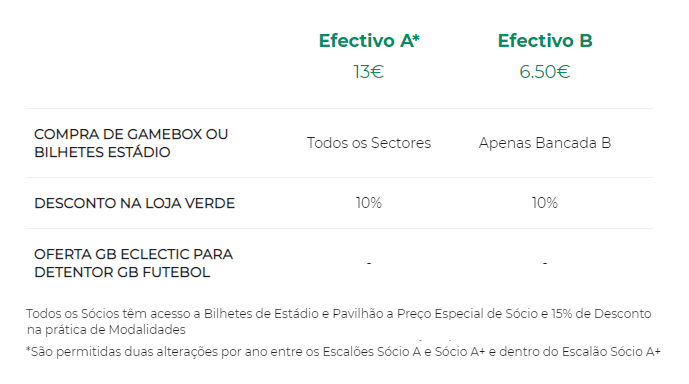
Task: Click the Desconto na Loja Verde label
Action: click(134, 203)
